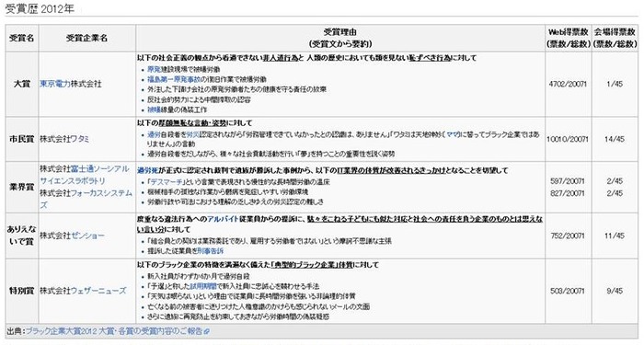Open the ウェザーニューズ company link
The height and width of the screenshot is (345, 644).
tap(98, 291)
